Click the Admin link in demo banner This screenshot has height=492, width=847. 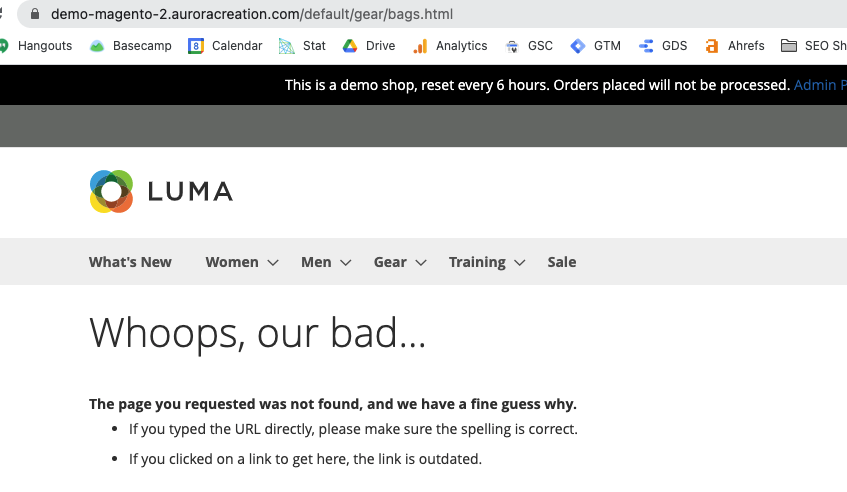point(816,85)
